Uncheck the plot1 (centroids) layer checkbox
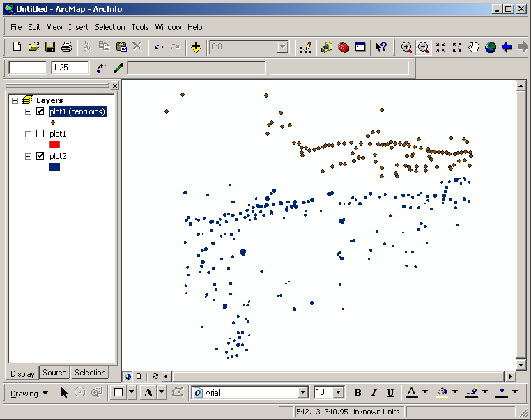Image resolution: width=531 pixels, height=420 pixels. click(40, 111)
